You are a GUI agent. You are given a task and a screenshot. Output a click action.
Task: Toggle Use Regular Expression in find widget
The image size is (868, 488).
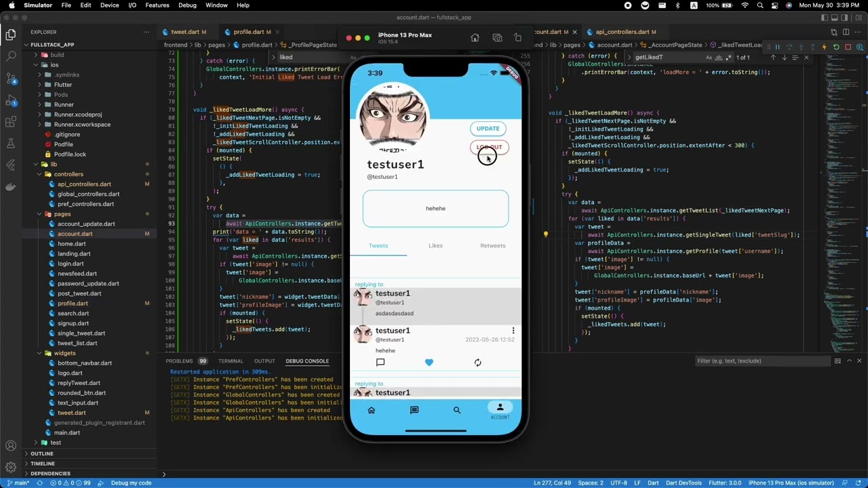tap(729, 58)
